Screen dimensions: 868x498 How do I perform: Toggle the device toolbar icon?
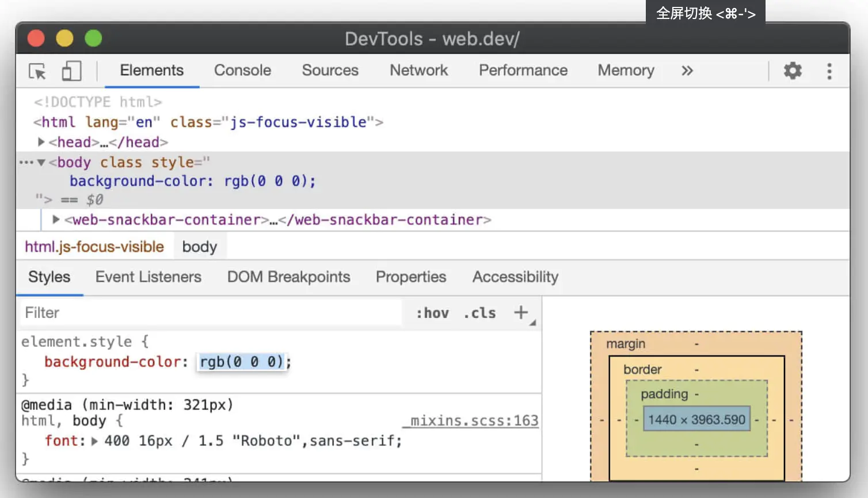71,71
